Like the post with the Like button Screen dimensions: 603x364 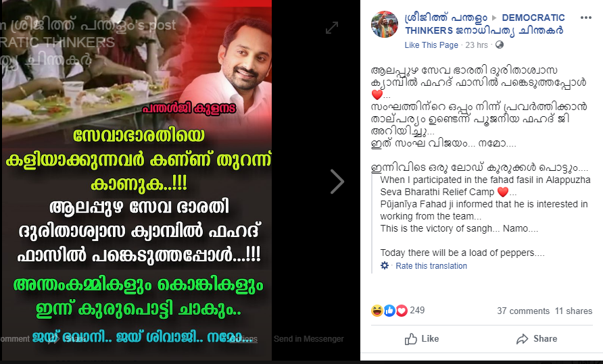pos(421,338)
